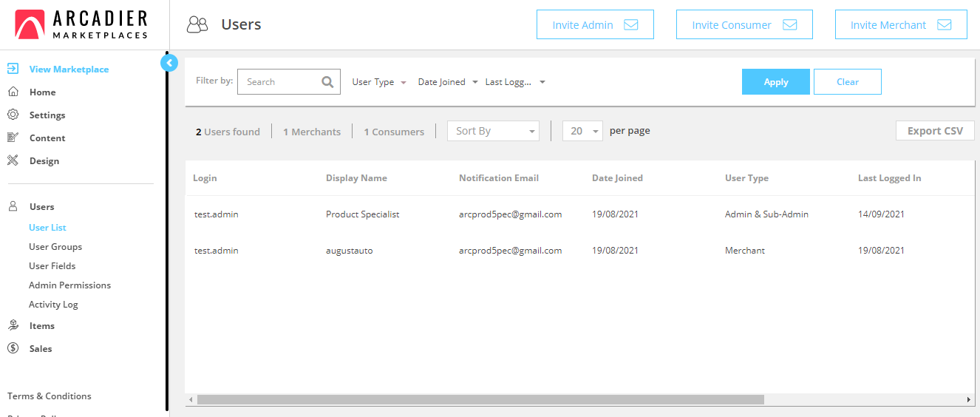Image resolution: width=980 pixels, height=417 pixels.
Task: Click the Design tools icon
Action: pos(13,160)
